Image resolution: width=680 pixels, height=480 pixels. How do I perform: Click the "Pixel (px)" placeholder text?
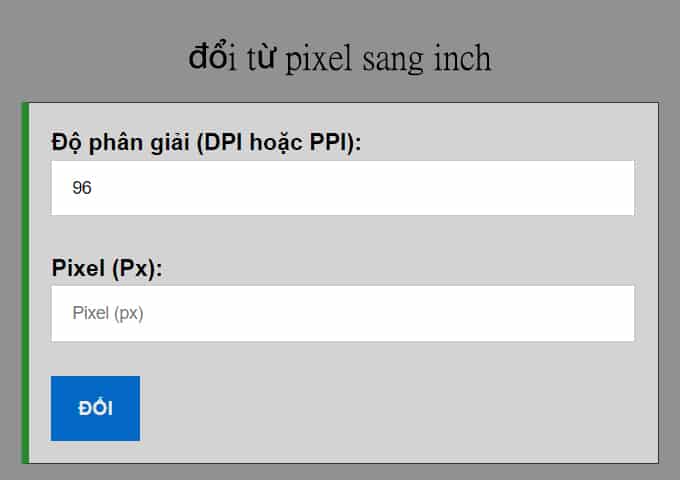pyautogui.click(x=108, y=313)
